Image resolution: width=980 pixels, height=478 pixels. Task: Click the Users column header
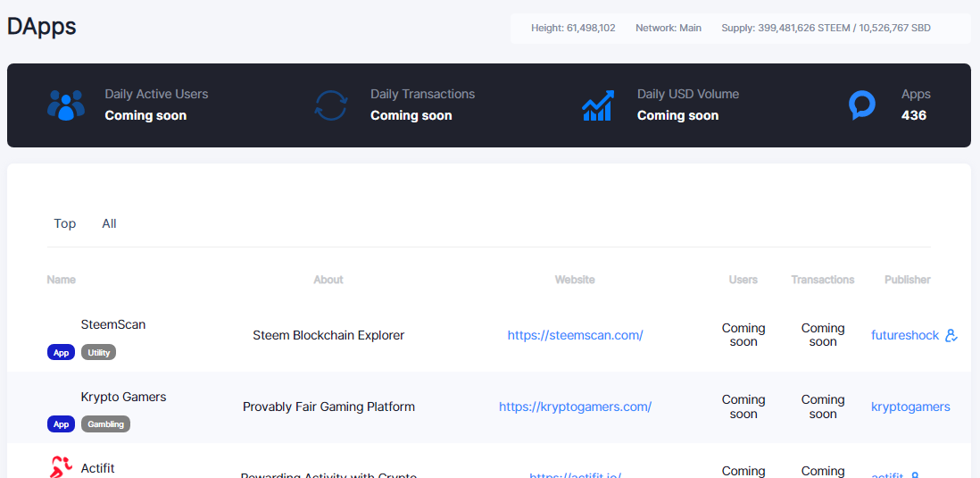(x=743, y=280)
